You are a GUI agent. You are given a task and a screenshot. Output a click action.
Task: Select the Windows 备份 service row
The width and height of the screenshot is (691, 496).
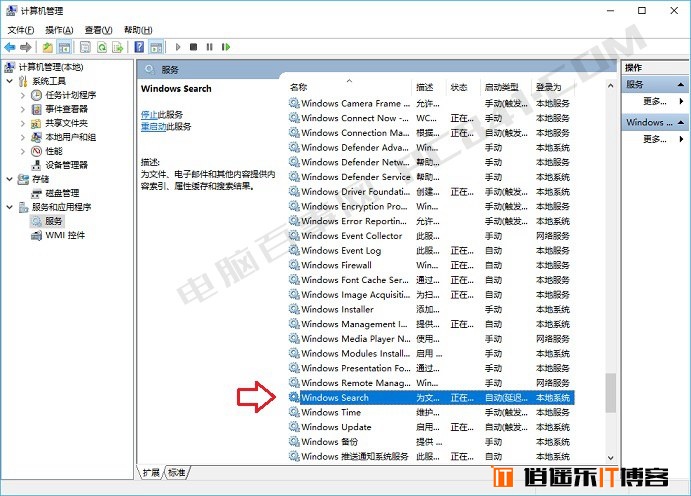431,442
